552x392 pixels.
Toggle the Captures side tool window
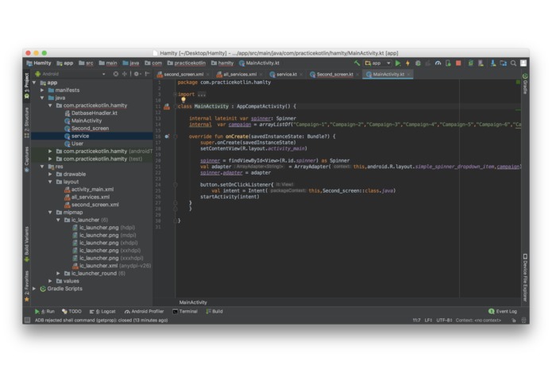coord(27,159)
